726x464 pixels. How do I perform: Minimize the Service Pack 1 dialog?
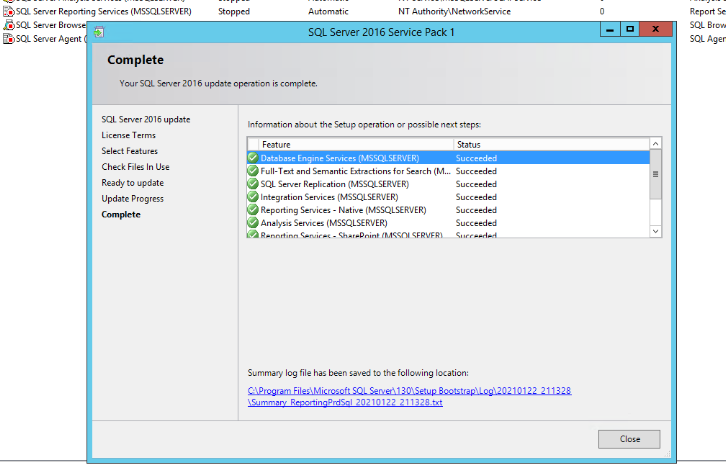click(x=610, y=29)
